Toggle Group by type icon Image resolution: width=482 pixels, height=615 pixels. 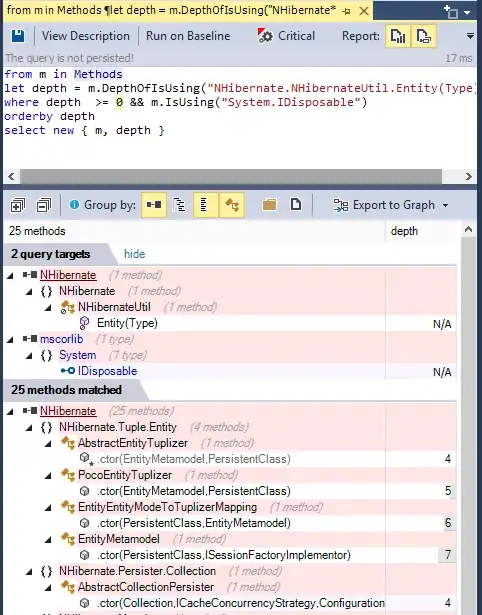(232, 205)
